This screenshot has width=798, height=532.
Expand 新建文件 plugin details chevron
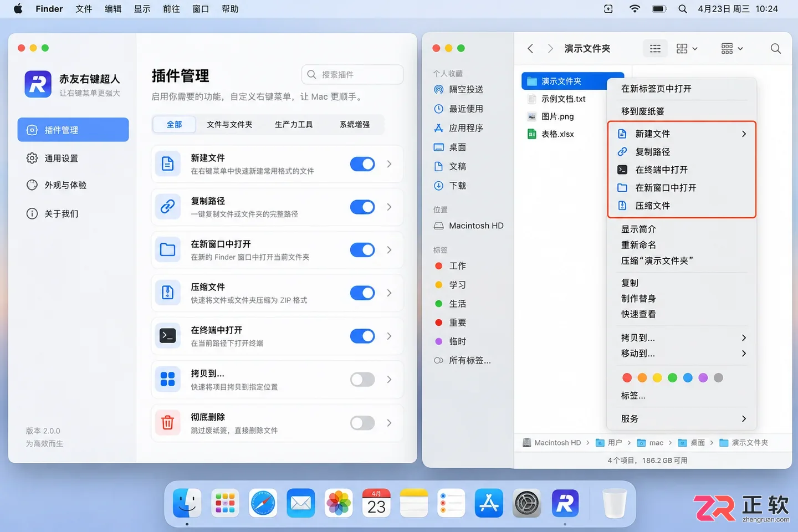389,164
